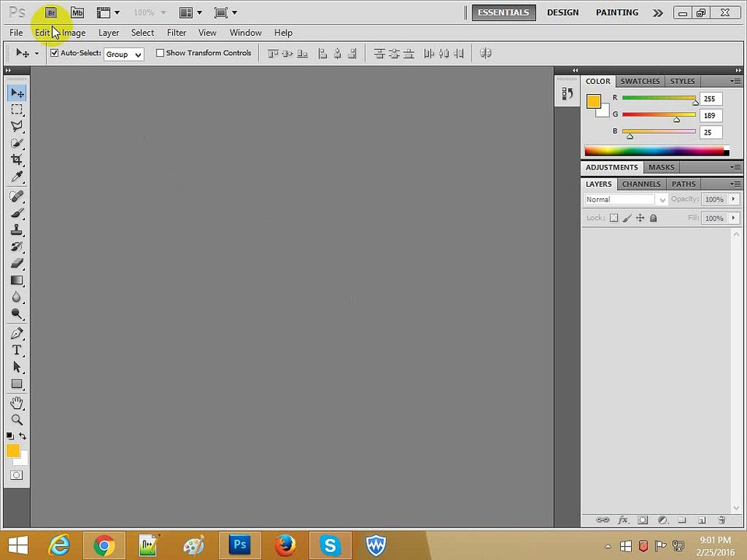Viewport: 747px width, 560px height.
Task: Switch to the Design workspace
Action: coord(563,12)
